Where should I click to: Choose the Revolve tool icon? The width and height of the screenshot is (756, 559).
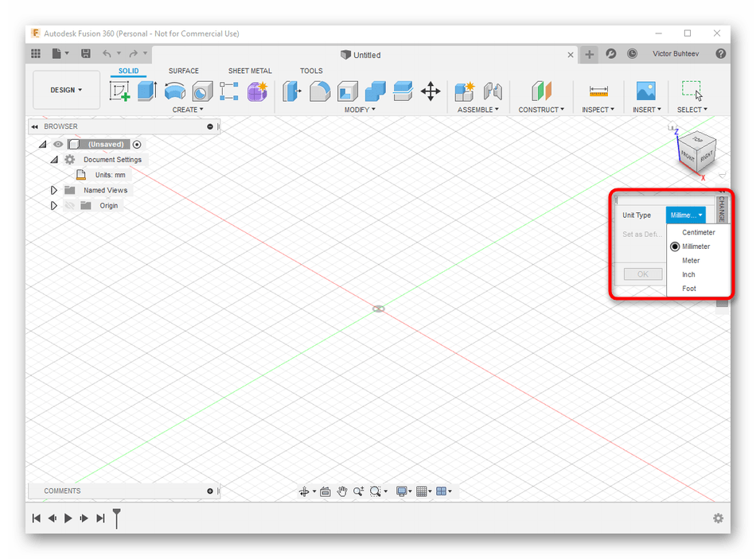[174, 91]
